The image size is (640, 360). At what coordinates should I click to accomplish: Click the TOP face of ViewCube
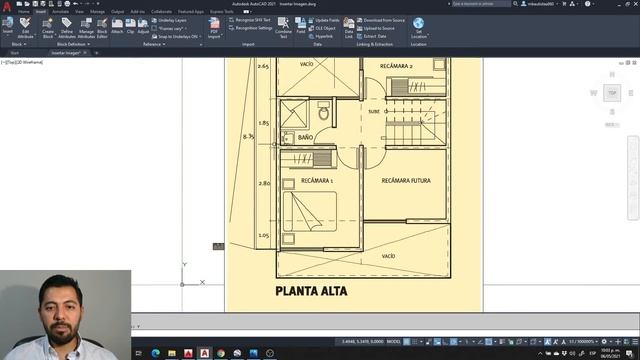612,93
